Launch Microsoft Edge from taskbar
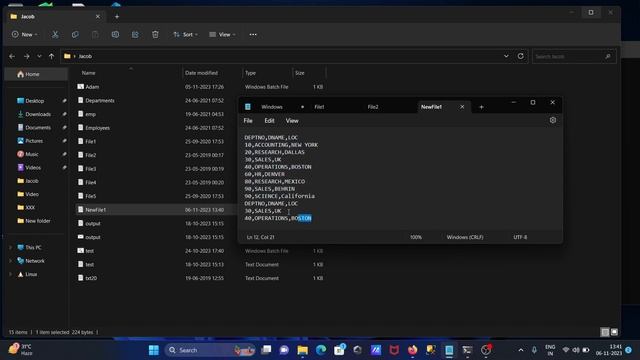 (x=321, y=350)
